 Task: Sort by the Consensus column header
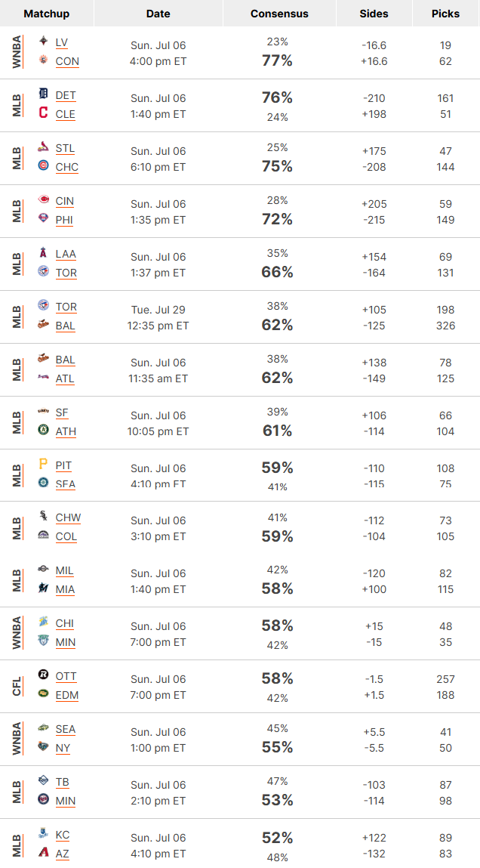tap(279, 14)
